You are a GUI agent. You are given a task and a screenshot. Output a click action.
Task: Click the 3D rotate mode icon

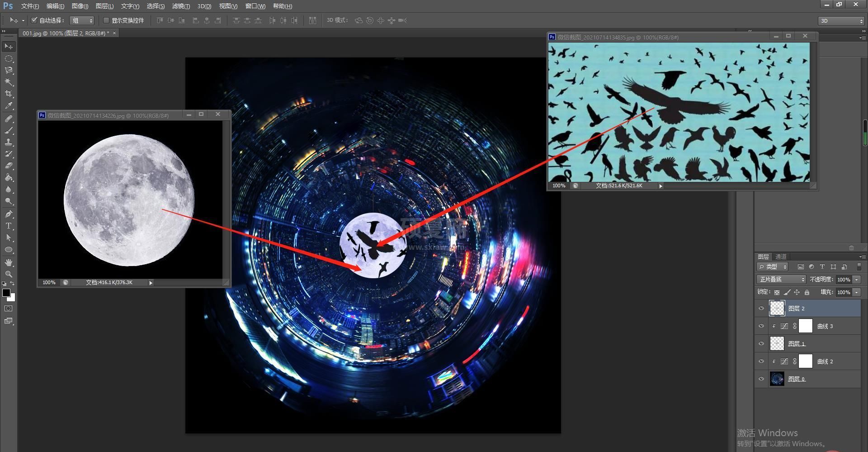point(359,20)
